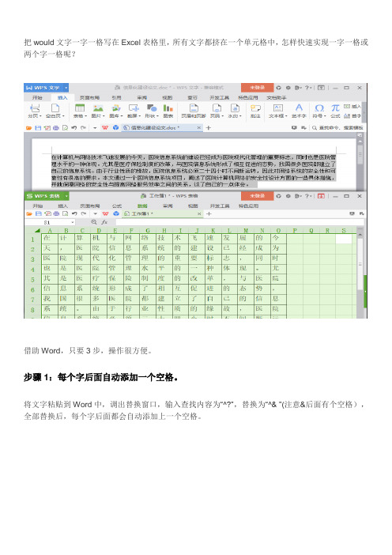Open the References tab in Writer
Viewport: 392px width, 555px height.
point(116,98)
